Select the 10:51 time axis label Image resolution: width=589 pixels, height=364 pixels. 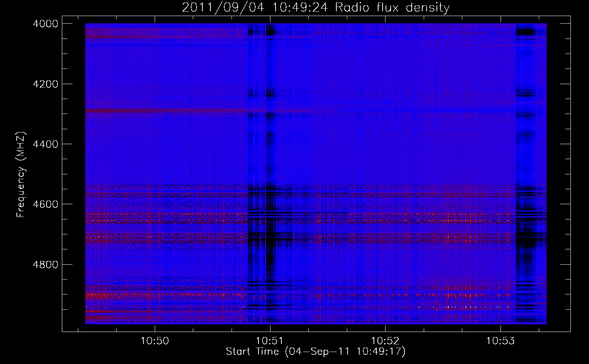point(270,341)
